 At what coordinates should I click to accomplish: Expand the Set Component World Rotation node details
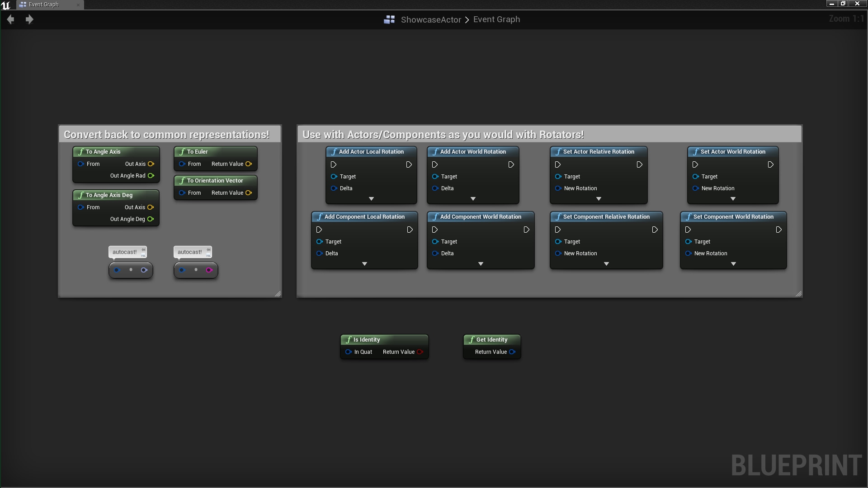(x=733, y=263)
